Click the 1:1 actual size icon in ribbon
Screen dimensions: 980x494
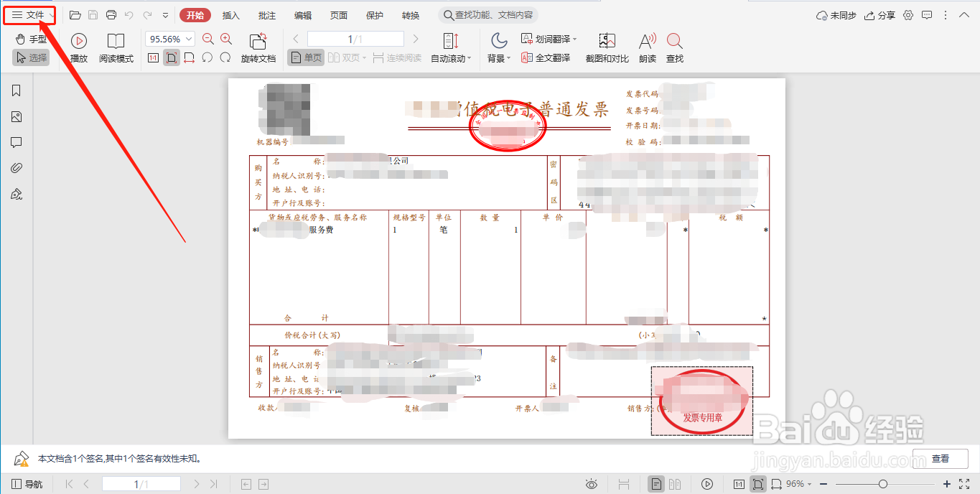click(153, 58)
